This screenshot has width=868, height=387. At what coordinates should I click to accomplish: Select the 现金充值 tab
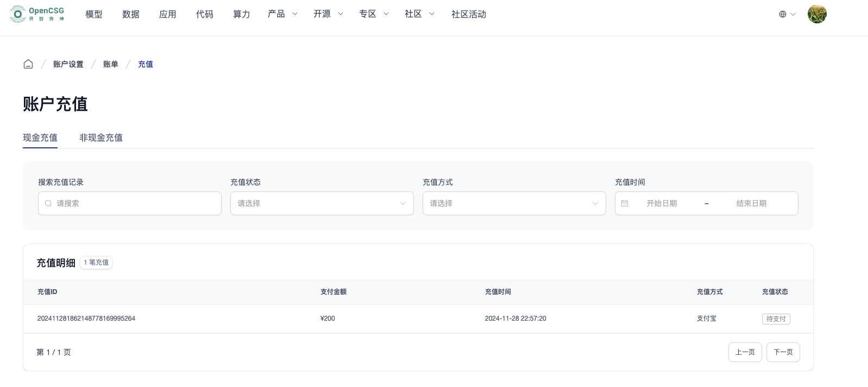pos(40,138)
